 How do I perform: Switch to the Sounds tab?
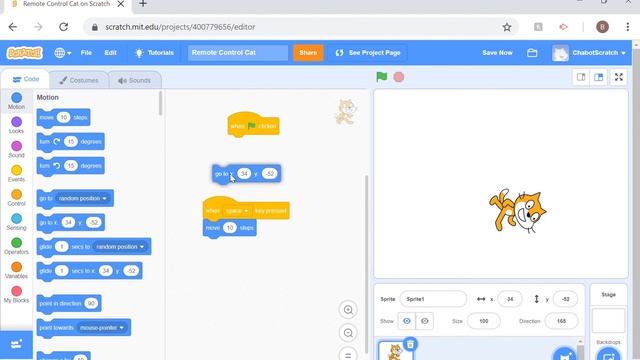pyautogui.click(x=134, y=80)
